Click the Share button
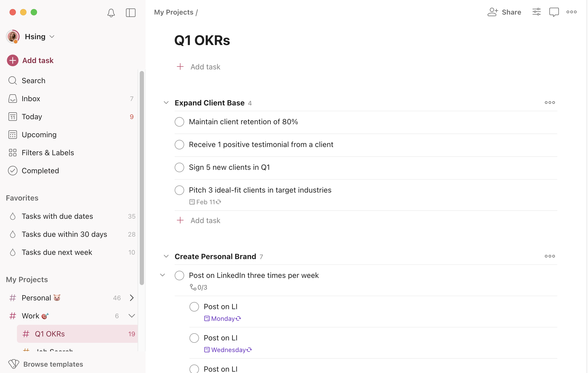 [x=504, y=12]
